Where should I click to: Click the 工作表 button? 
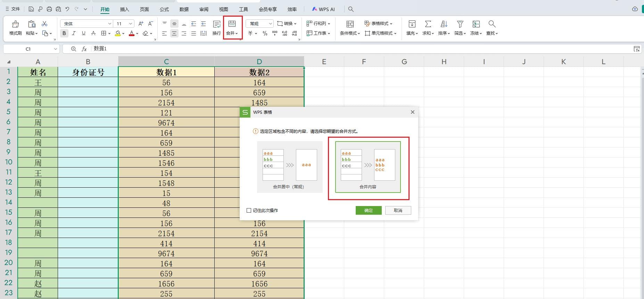319,33
